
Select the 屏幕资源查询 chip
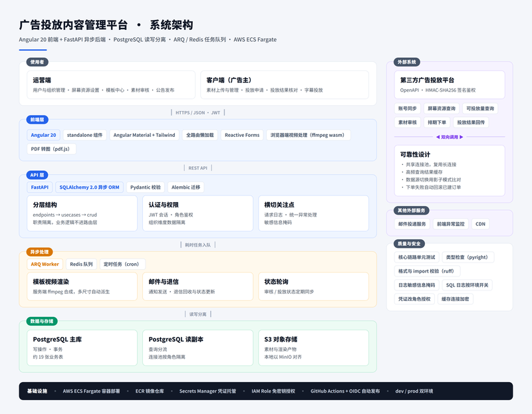coord(442,108)
